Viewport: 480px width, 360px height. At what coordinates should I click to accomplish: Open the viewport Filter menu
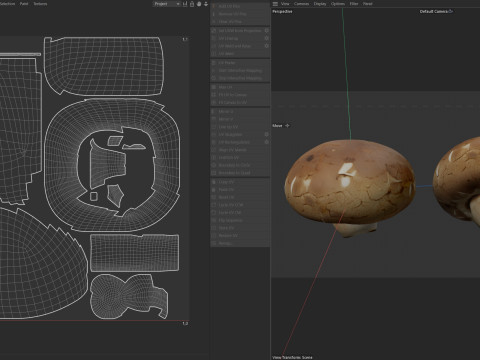click(x=354, y=4)
